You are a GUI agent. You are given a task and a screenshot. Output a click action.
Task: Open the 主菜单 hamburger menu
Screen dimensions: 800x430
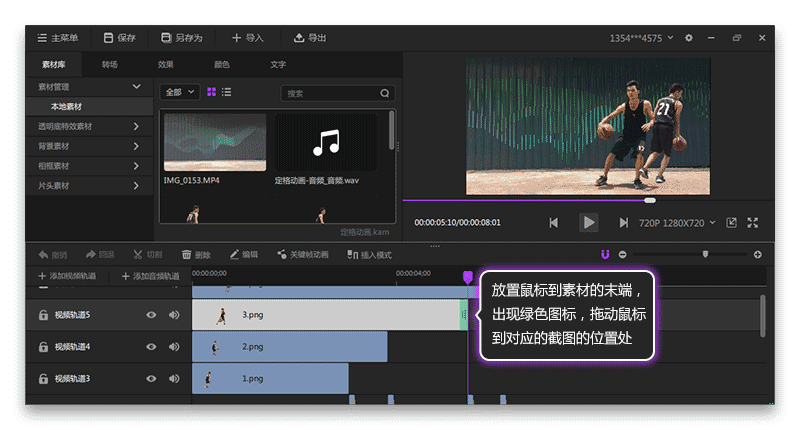58,38
